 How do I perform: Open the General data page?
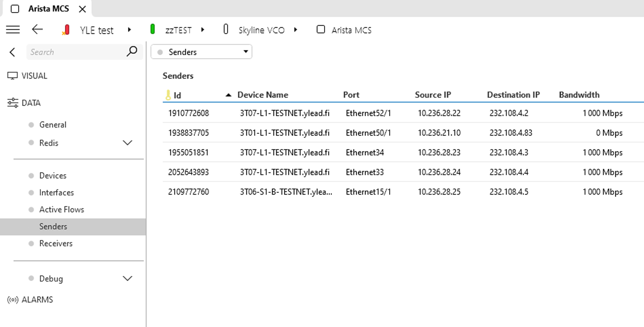[x=53, y=125]
